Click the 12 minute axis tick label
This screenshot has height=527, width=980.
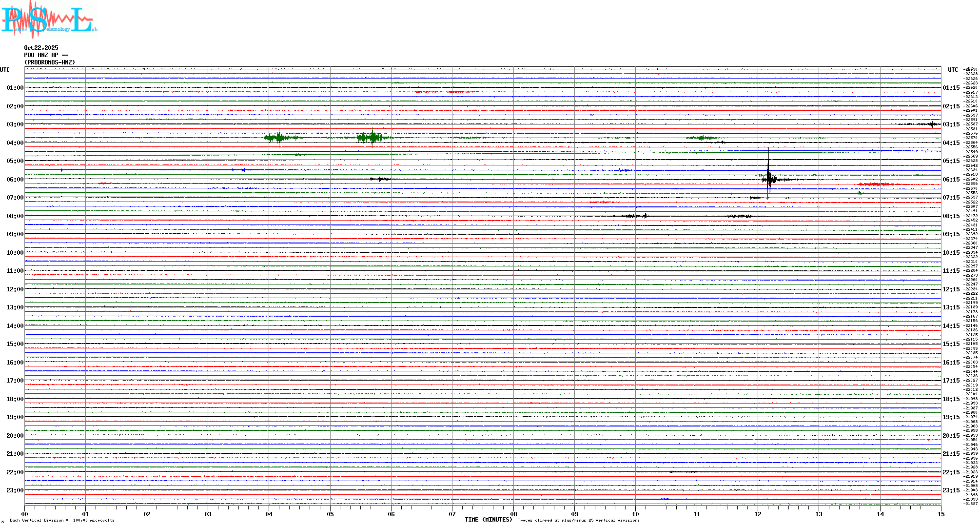pyautogui.click(x=758, y=514)
